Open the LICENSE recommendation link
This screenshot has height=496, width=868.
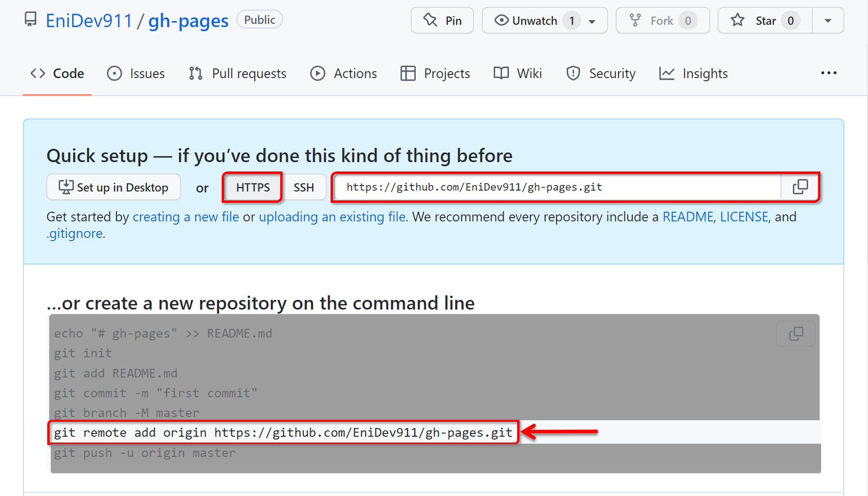pyautogui.click(x=744, y=217)
